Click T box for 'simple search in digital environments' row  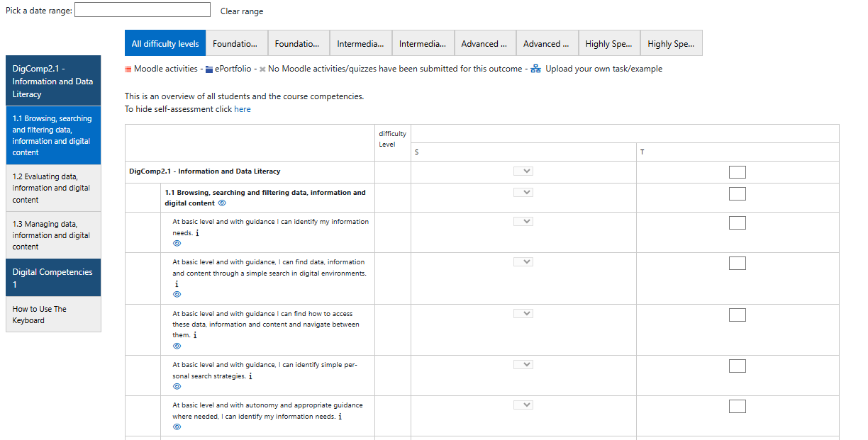coord(738,263)
